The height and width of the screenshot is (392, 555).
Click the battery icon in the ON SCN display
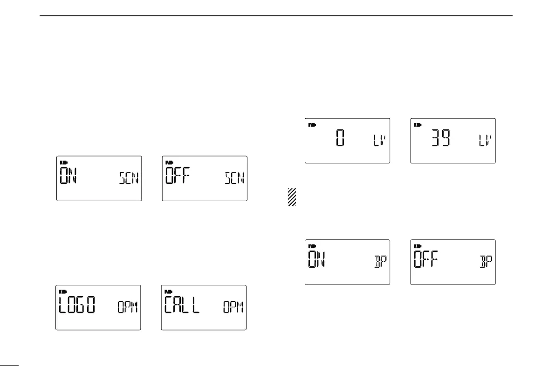tap(63, 162)
